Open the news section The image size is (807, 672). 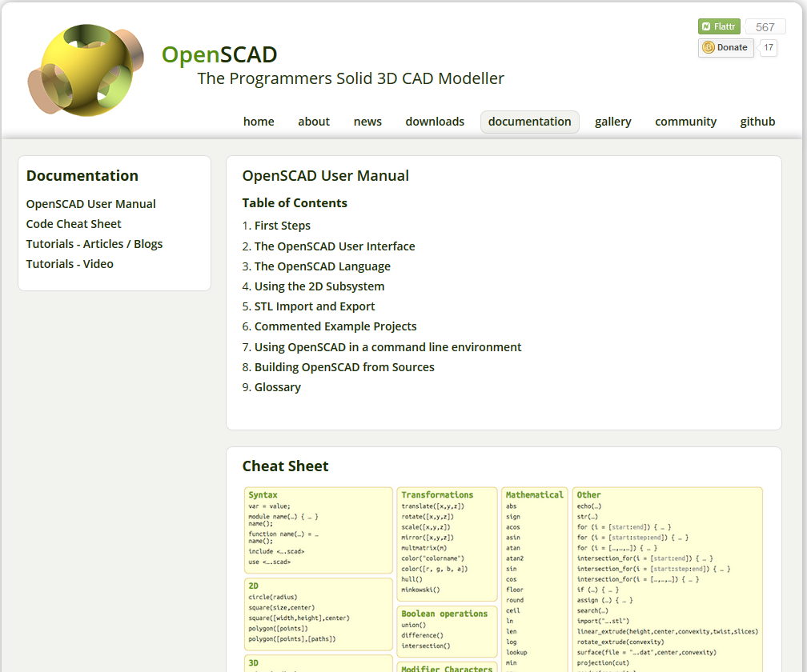[367, 121]
